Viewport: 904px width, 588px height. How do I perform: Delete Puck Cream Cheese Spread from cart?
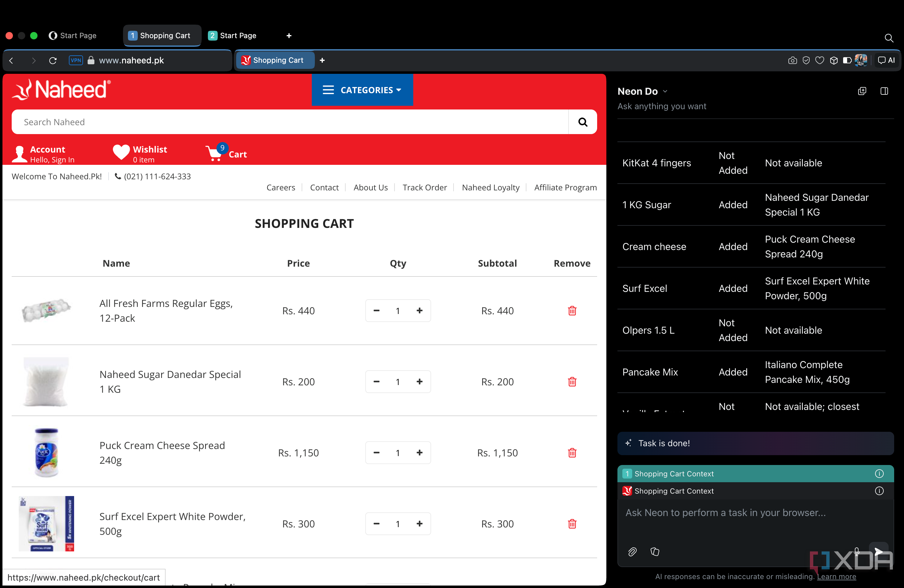pos(572,453)
